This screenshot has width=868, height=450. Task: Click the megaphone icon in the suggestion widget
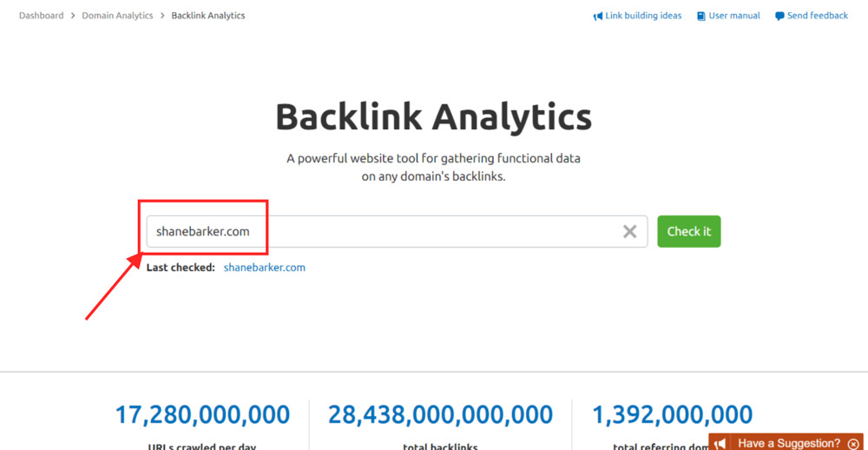point(720,443)
